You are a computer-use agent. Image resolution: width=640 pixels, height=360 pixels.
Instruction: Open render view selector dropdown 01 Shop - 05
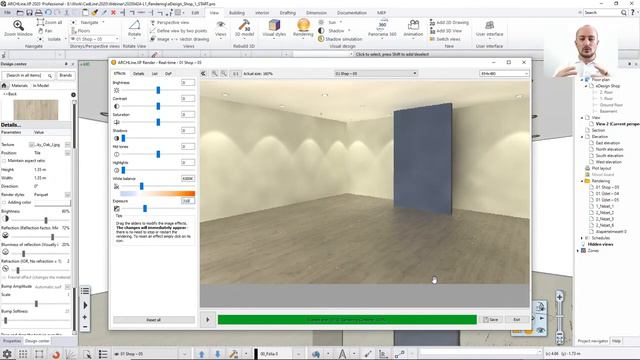[x=376, y=73]
